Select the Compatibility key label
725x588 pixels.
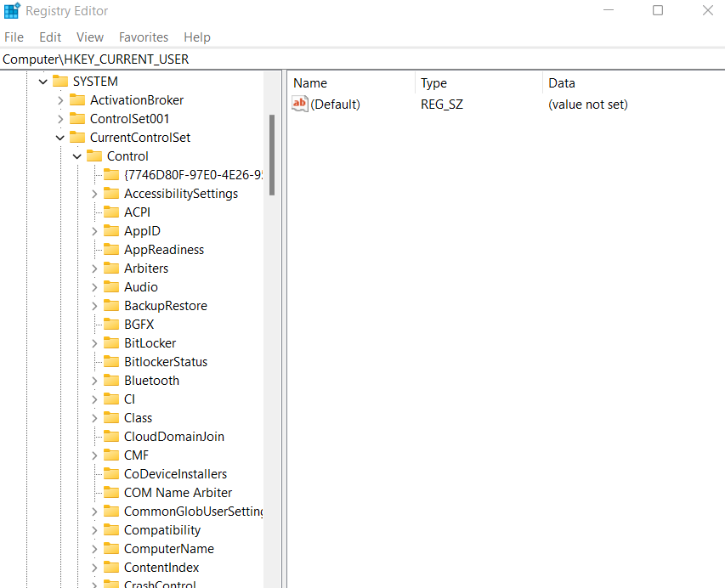pos(162,530)
